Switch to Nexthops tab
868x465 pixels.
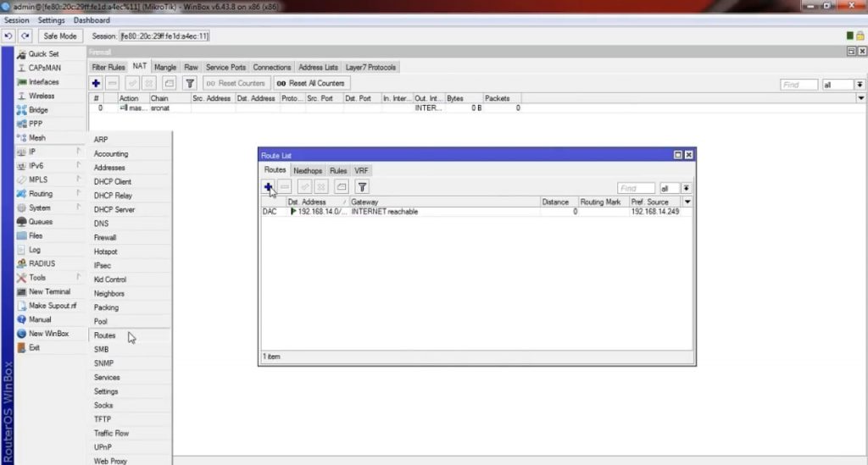[x=308, y=171]
